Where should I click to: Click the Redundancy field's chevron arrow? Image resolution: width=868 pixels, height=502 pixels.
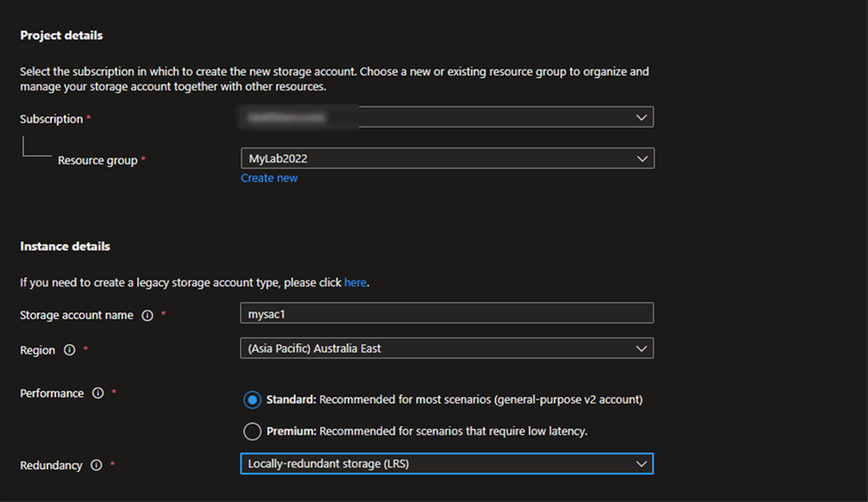642,464
